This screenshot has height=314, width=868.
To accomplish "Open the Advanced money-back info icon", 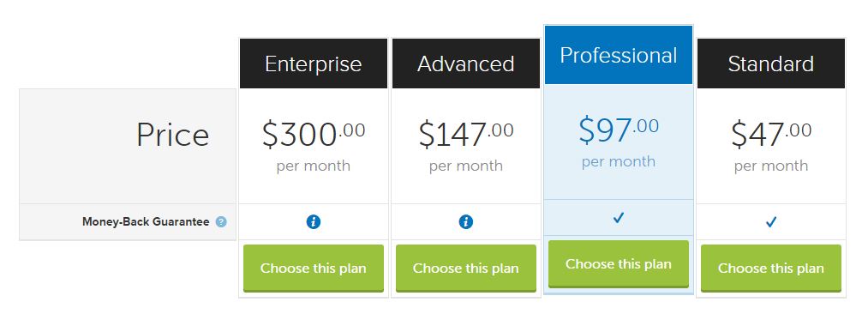I will tap(466, 222).
